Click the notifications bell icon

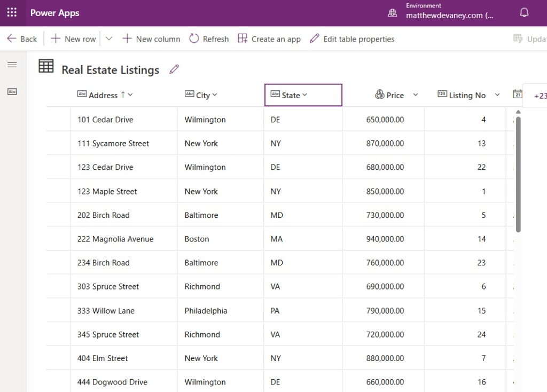click(x=524, y=13)
